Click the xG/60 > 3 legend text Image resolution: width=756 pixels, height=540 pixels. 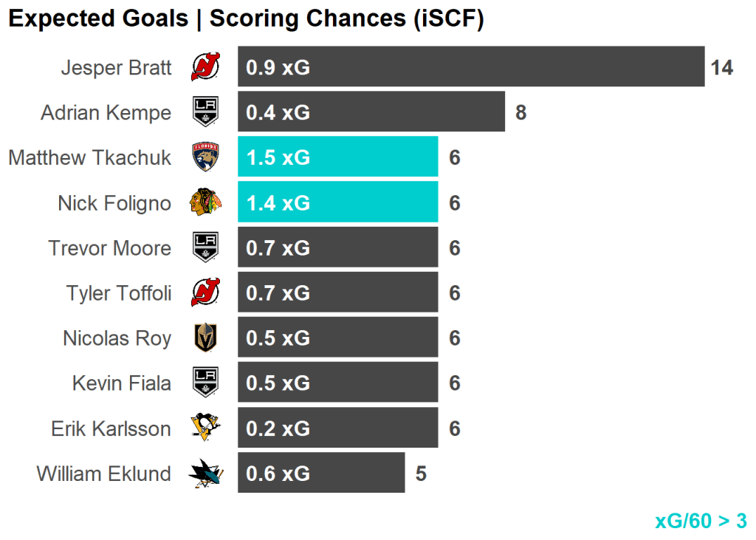tap(700, 521)
